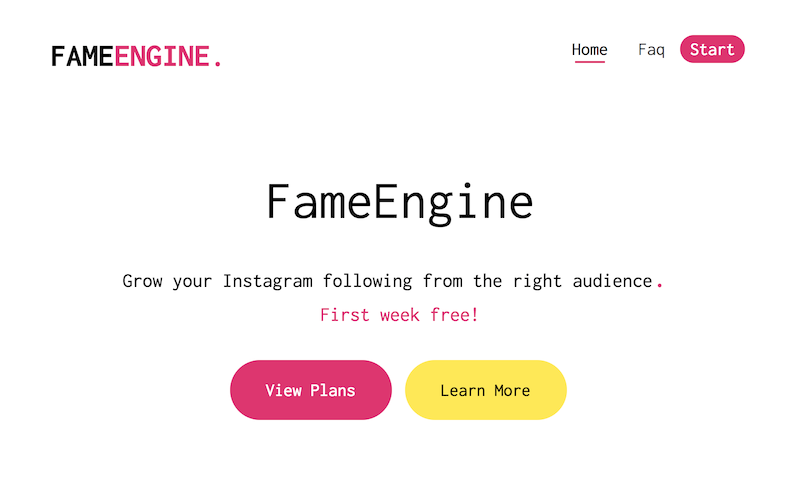Screen dimensions: 800x500
Task: Click the pink dot ending the logo
Action: [218, 64]
